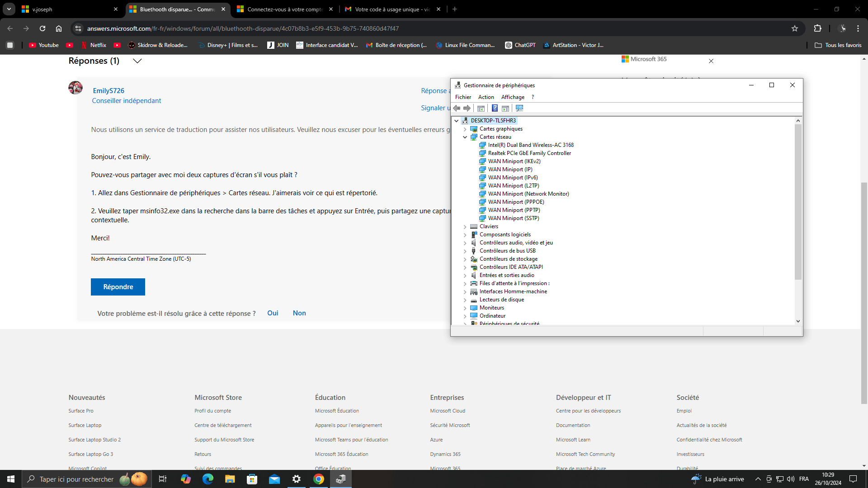Image resolution: width=868 pixels, height=488 pixels.
Task: Open the Affichage menu
Action: coord(513,97)
